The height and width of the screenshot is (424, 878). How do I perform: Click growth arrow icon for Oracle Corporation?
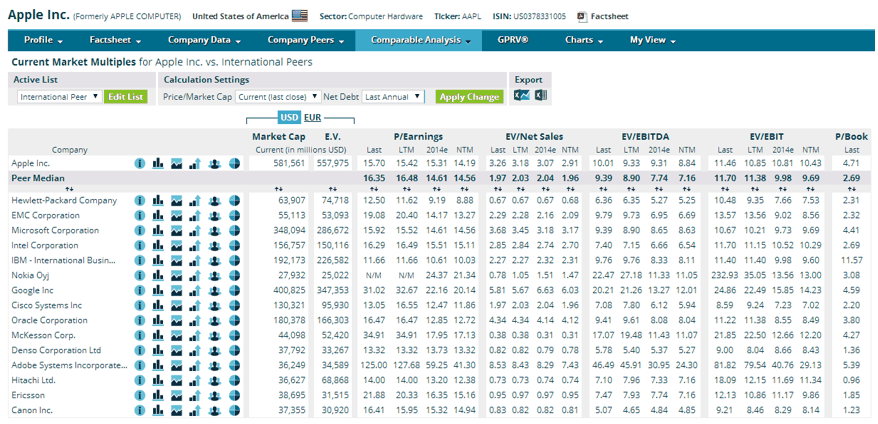(x=195, y=320)
